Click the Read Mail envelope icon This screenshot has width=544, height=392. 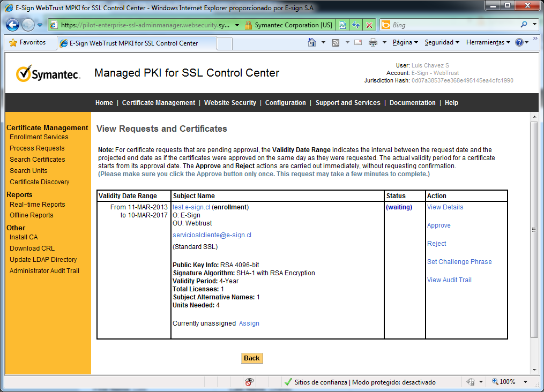(x=358, y=42)
